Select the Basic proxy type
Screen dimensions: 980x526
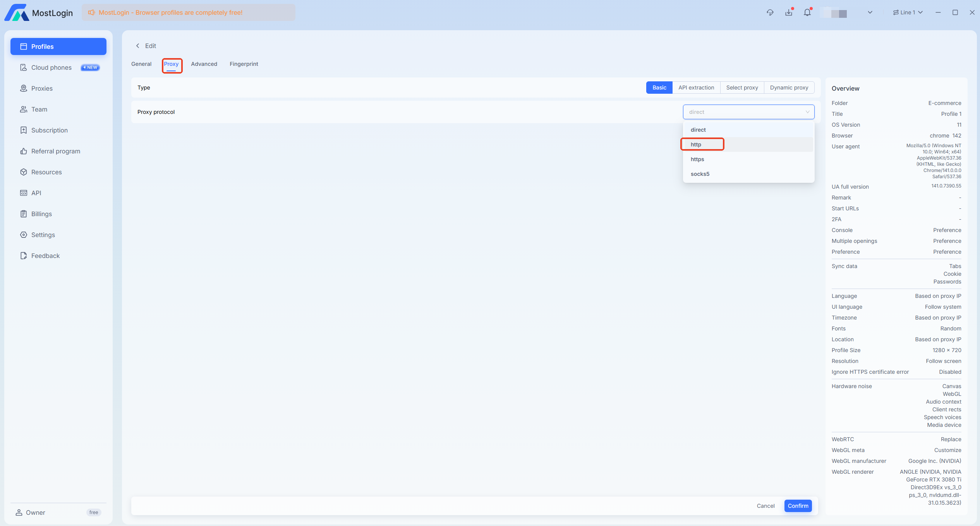tap(659, 88)
